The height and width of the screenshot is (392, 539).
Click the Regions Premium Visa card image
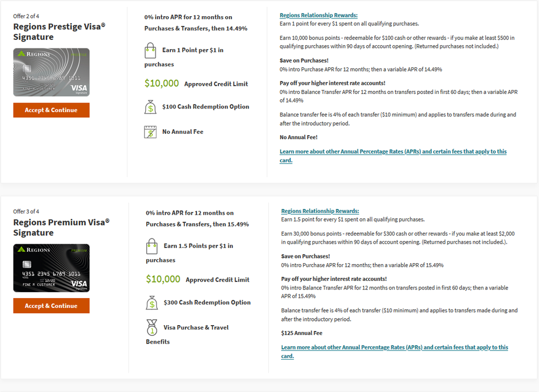(51, 268)
